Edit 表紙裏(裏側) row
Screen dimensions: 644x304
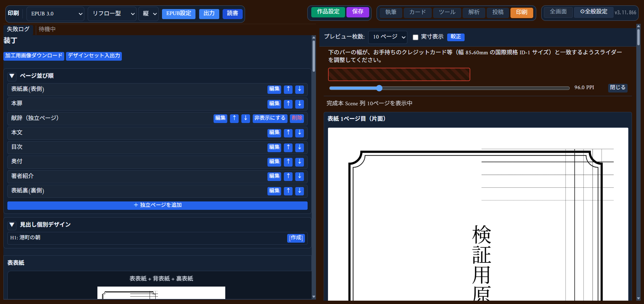(x=274, y=191)
